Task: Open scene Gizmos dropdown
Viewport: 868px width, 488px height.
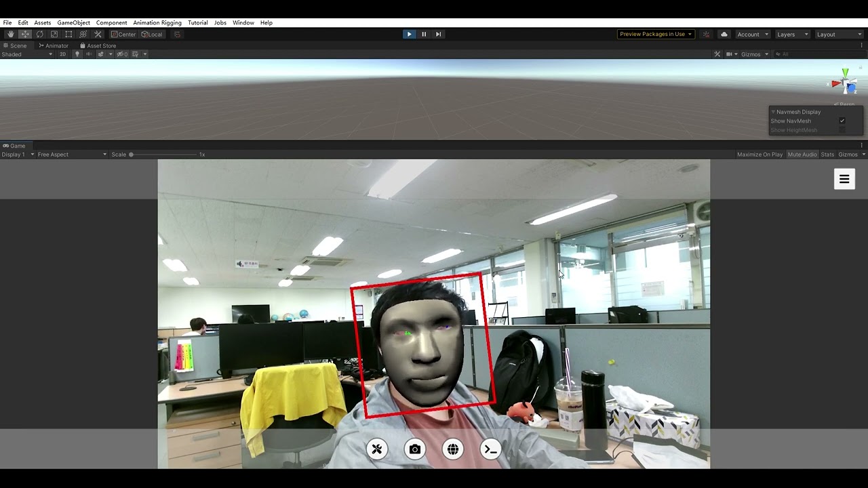Action: pos(755,54)
